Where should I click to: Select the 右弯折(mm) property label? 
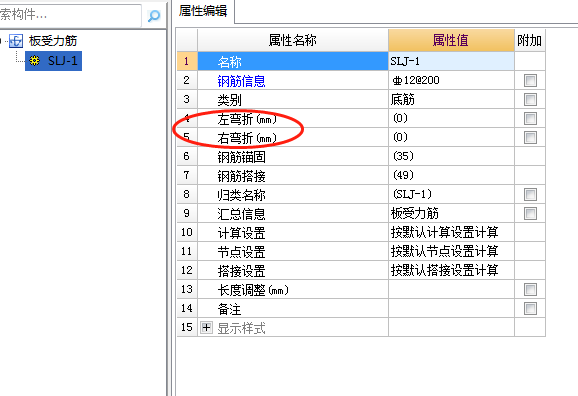coord(247,138)
